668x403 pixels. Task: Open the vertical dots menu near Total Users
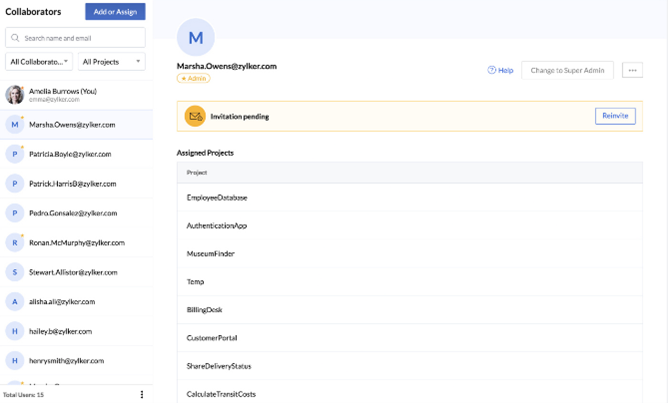[x=142, y=395]
